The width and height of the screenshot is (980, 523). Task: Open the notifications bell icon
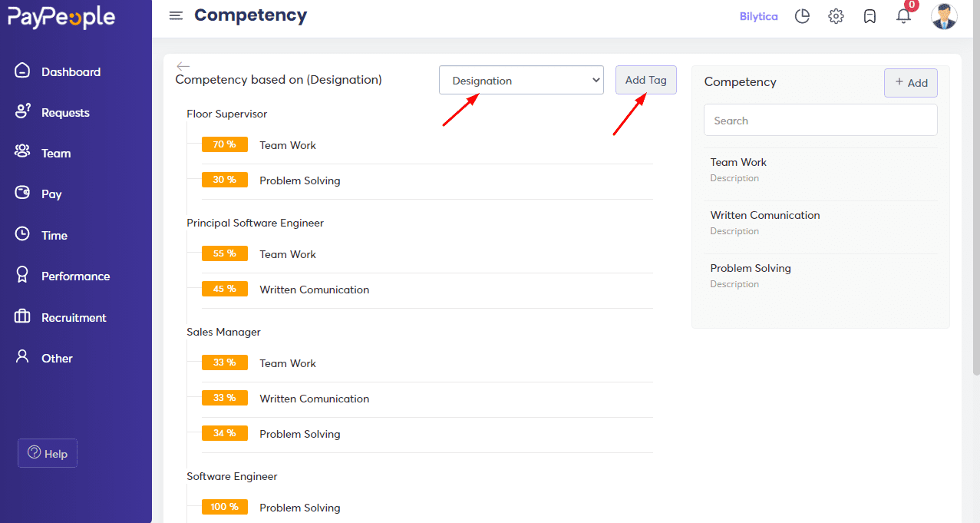(x=904, y=15)
